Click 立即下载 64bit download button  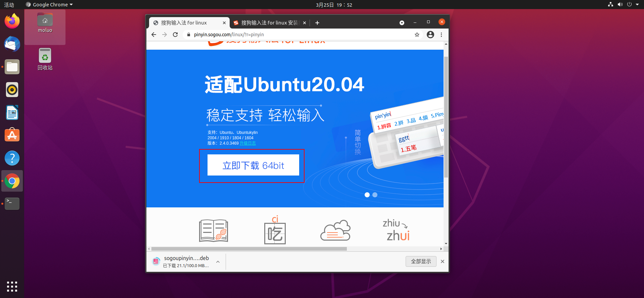[x=253, y=165]
